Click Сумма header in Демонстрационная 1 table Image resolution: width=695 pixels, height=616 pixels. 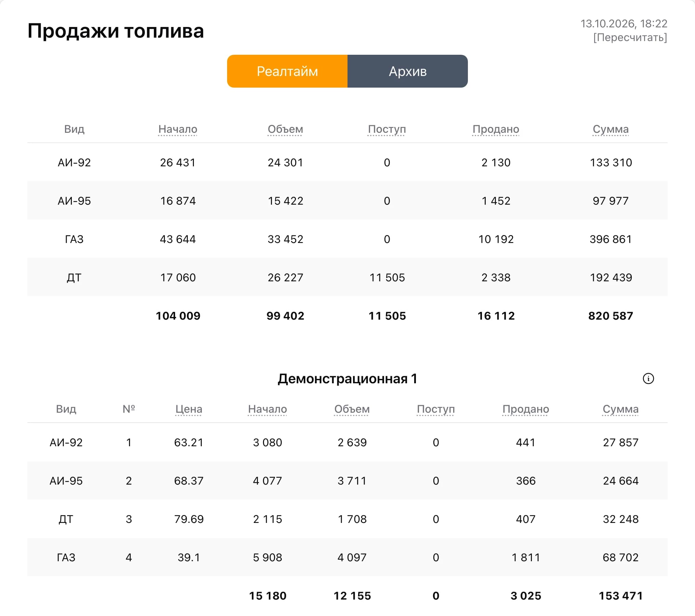620,409
